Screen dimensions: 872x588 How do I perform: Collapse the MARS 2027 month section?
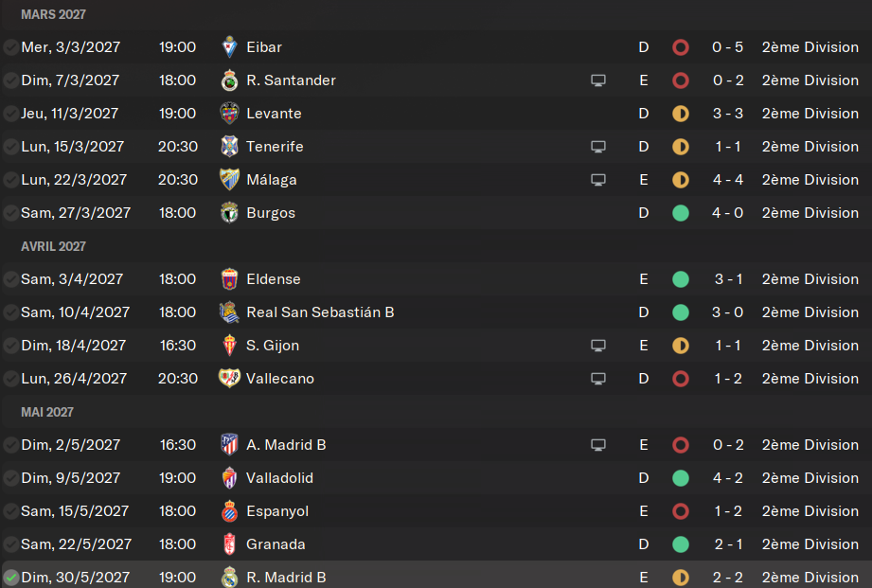click(53, 14)
